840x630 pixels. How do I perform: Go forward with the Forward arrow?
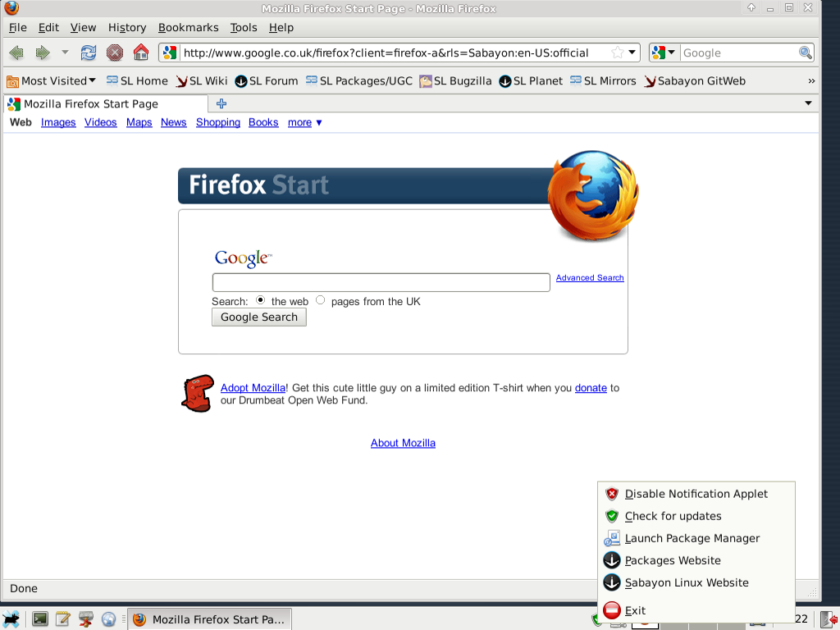coord(43,52)
